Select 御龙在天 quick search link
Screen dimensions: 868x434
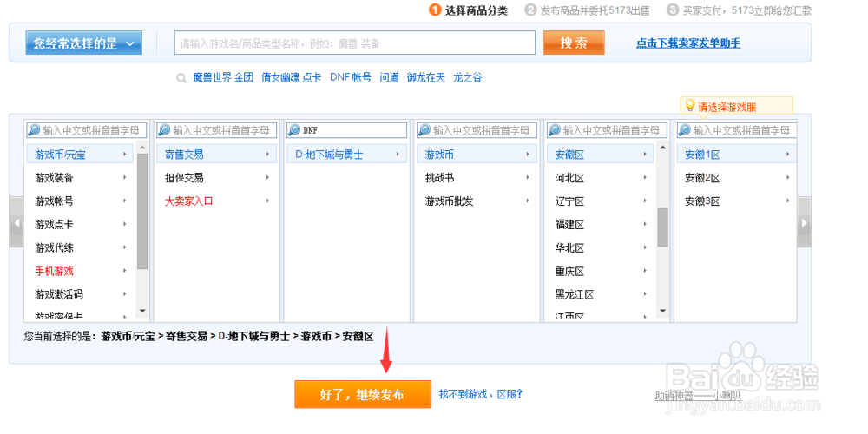point(425,77)
